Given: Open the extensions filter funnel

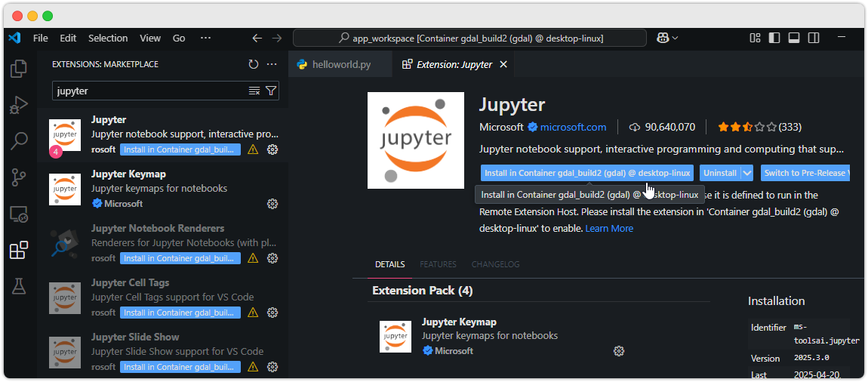Looking at the screenshot, I should [271, 91].
